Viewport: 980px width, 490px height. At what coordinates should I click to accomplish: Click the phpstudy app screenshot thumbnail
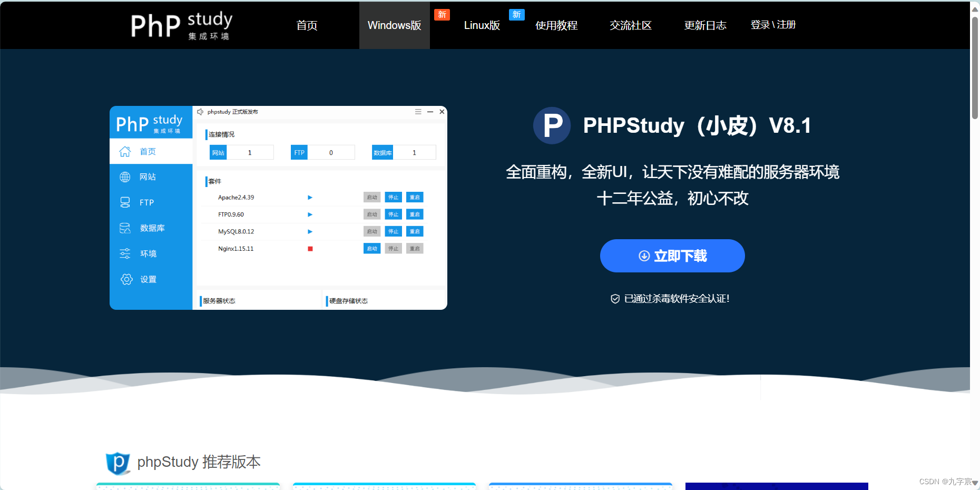pos(278,208)
